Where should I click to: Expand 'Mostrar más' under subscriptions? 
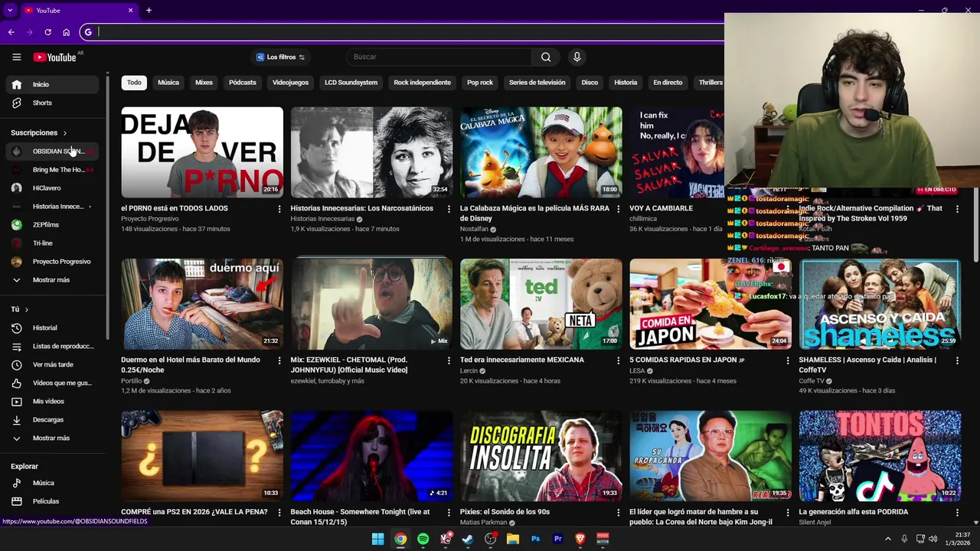(52, 280)
